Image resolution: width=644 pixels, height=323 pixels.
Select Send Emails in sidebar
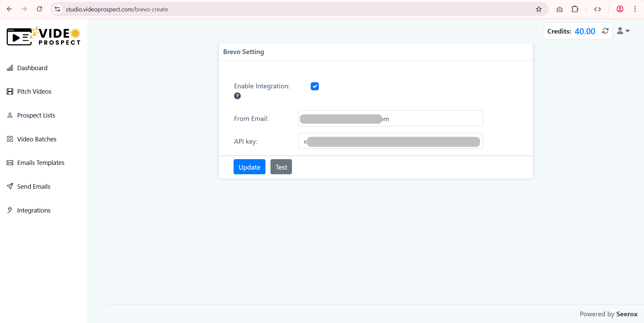point(34,187)
